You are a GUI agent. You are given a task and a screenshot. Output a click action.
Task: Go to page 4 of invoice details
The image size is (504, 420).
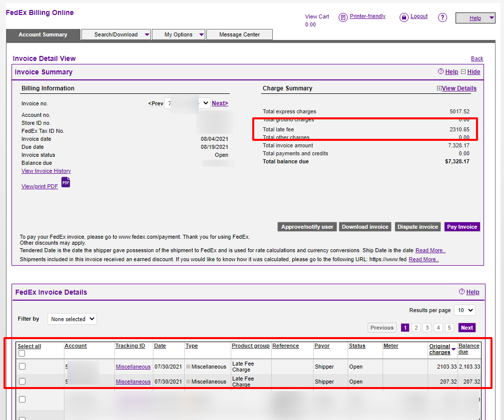(438, 328)
